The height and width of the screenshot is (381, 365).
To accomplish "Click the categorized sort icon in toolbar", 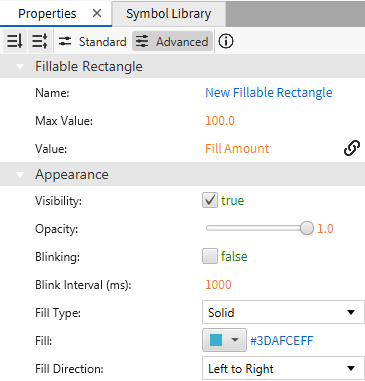I will (40, 41).
